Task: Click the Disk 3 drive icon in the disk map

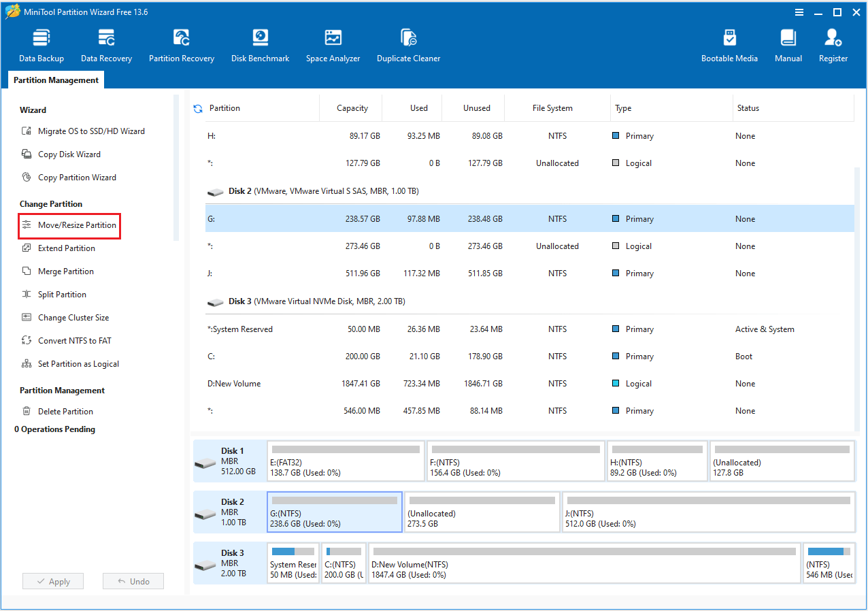Action: (x=205, y=565)
